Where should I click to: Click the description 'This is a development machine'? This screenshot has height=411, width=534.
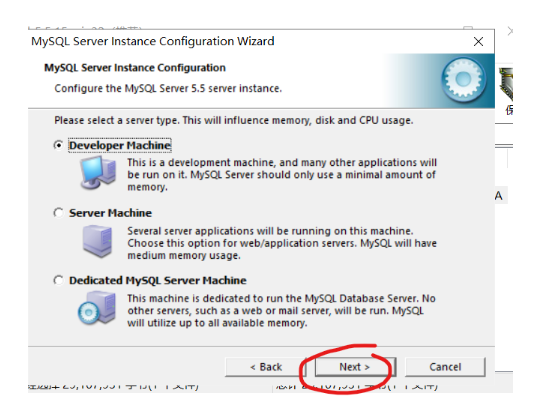point(282,175)
